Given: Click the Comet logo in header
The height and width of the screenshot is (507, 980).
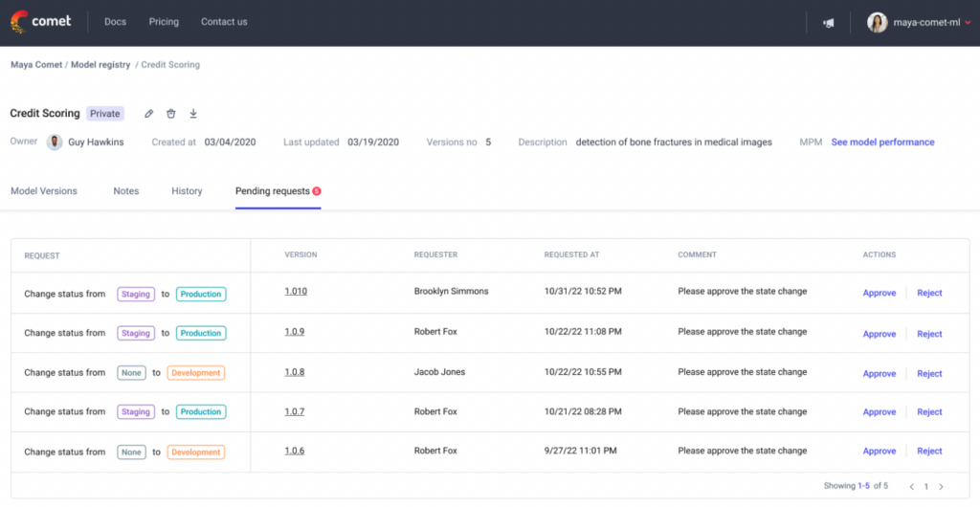Looking at the screenshot, I should tap(40, 22).
